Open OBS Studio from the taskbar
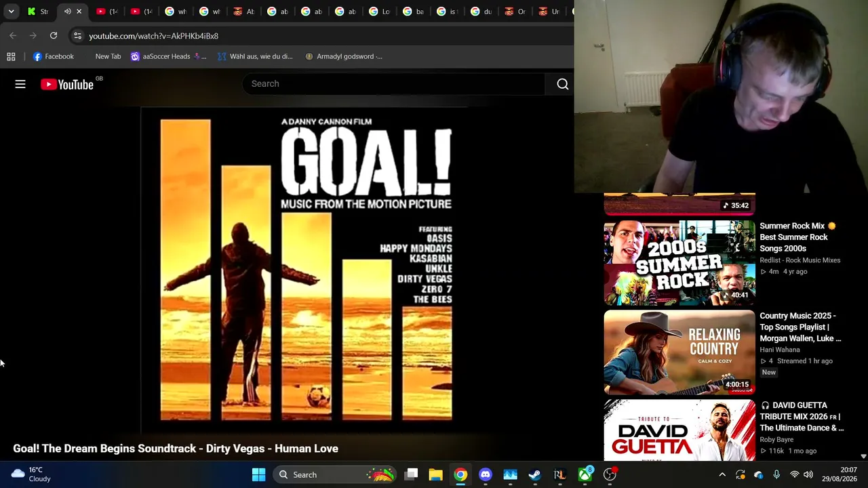The width and height of the screenshot is (868, 488). 610,474
